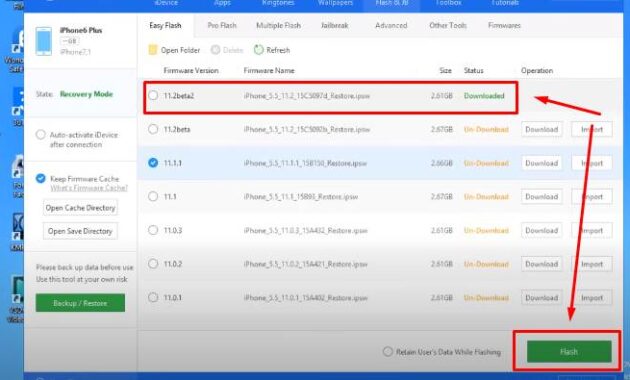Download the 11.0.3 firmware
The width and height of the screenshot is (630, 380).
click(x=542, y=230)
